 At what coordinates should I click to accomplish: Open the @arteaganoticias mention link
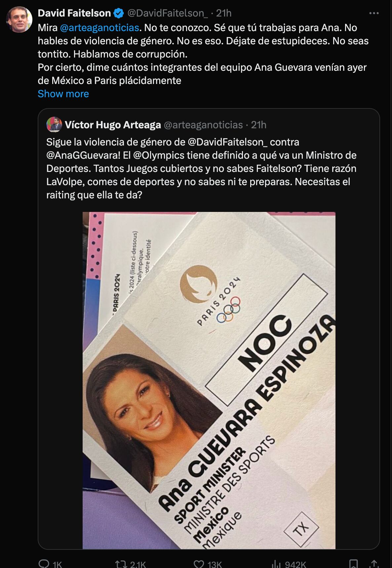(x=99, y=27)
